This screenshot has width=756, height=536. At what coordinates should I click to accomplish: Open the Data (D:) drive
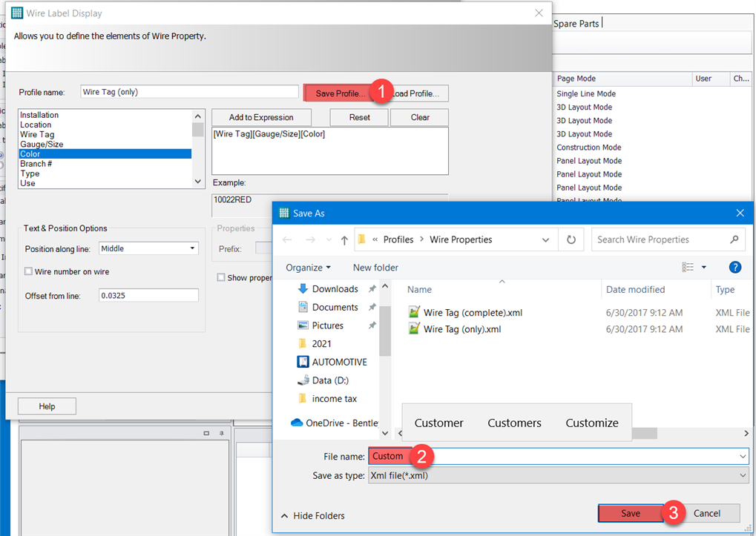coord(328,380)
